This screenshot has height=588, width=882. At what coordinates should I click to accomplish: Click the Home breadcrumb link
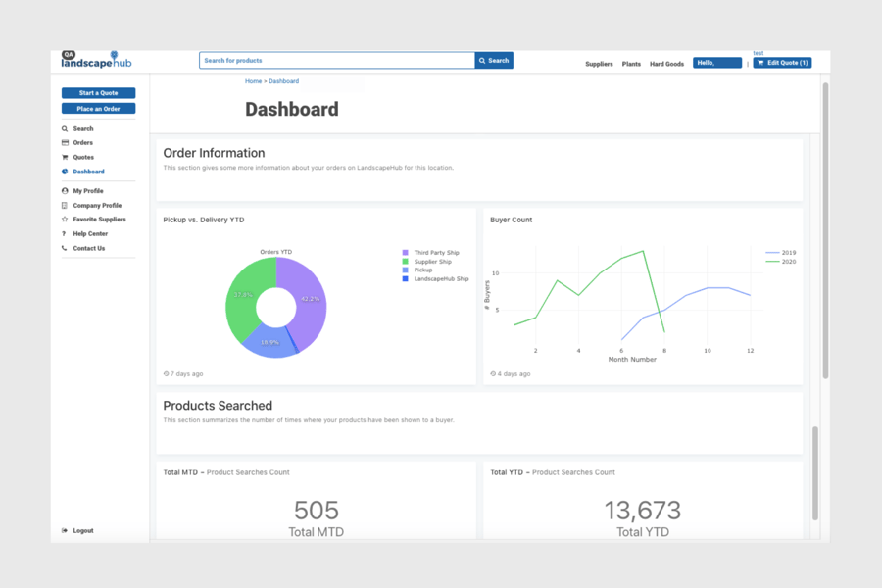point(252,80)
